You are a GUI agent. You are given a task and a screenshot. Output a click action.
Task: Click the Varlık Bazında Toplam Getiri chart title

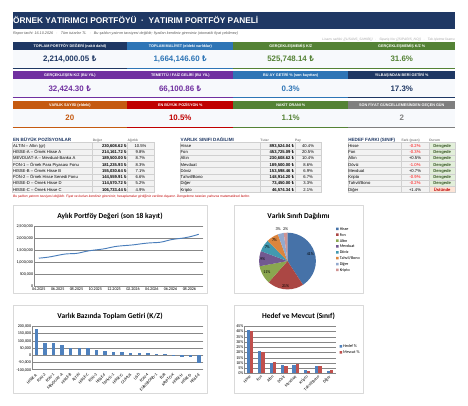pyautogui.click(x=110, y=315)
